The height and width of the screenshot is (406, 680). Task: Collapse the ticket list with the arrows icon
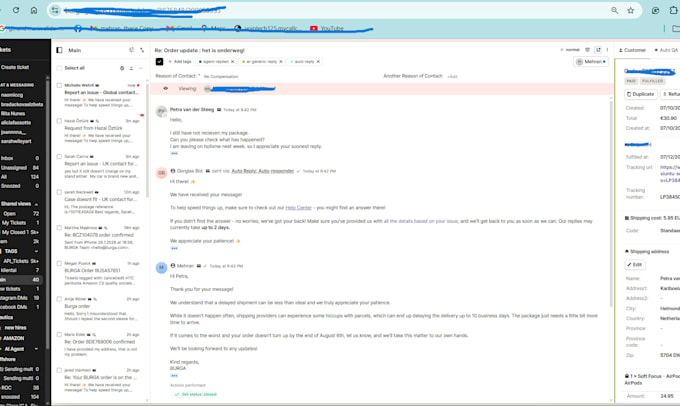[142, 50]
